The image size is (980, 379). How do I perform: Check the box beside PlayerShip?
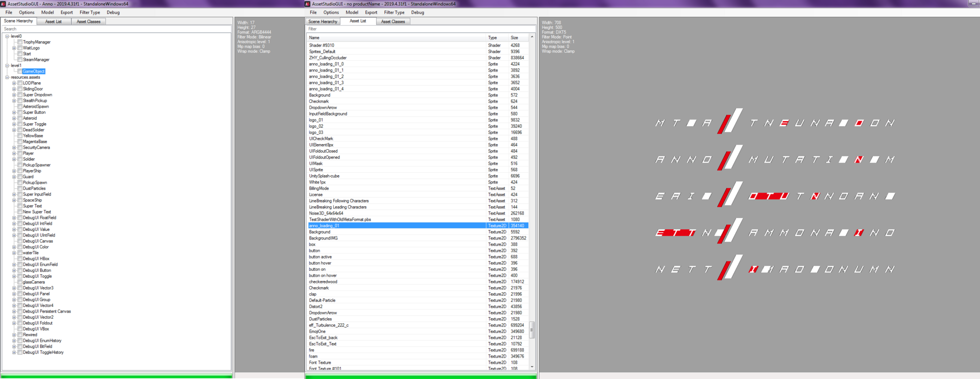[x=20, y=171]
